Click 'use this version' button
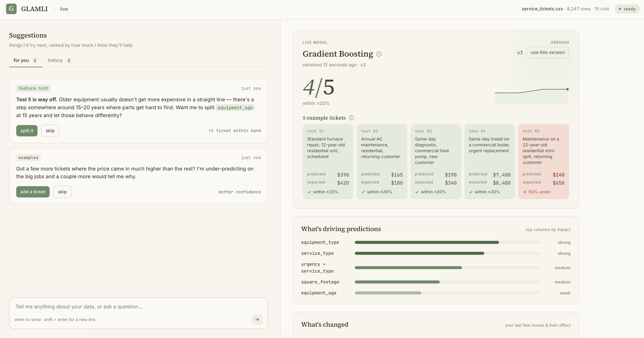644x338 pixels. click(547, 52)
